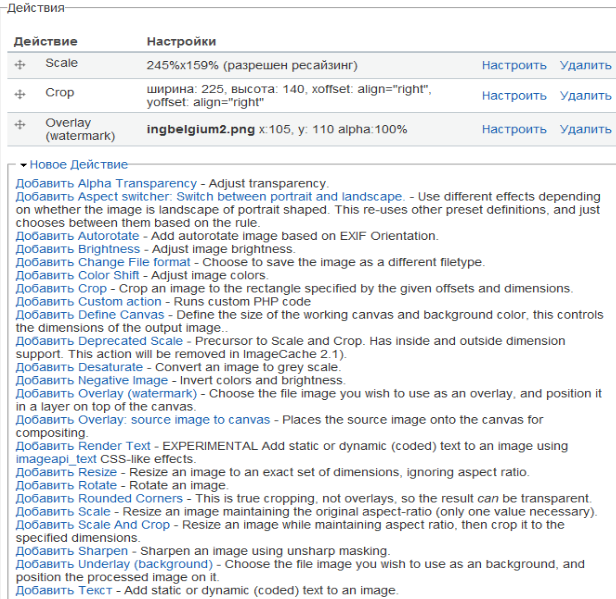Grab the drag handle of the Scale row

[x=20, y=65]
